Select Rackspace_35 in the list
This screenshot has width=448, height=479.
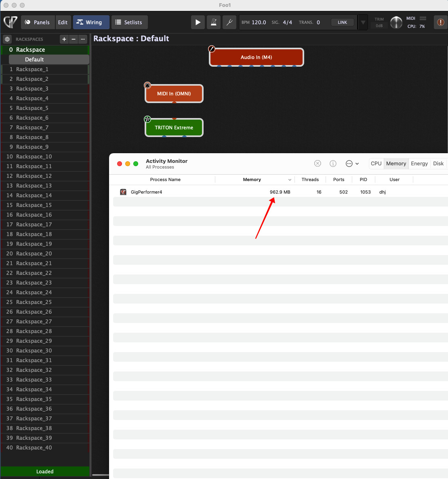(45, 399)
